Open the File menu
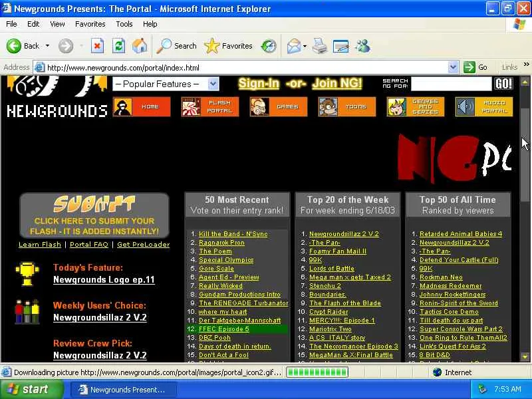Viewport: 532px width, 399px height. [x=11, y=24]
